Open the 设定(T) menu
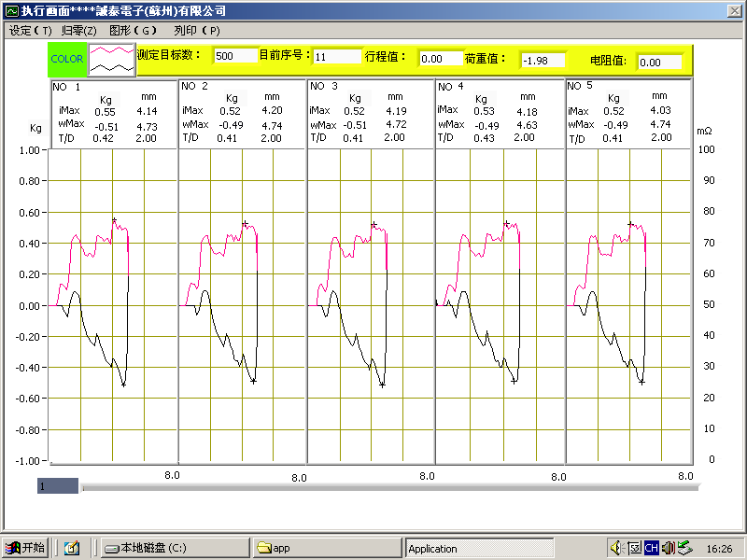This screenshot has height=560, width=747. pos(30,30)
